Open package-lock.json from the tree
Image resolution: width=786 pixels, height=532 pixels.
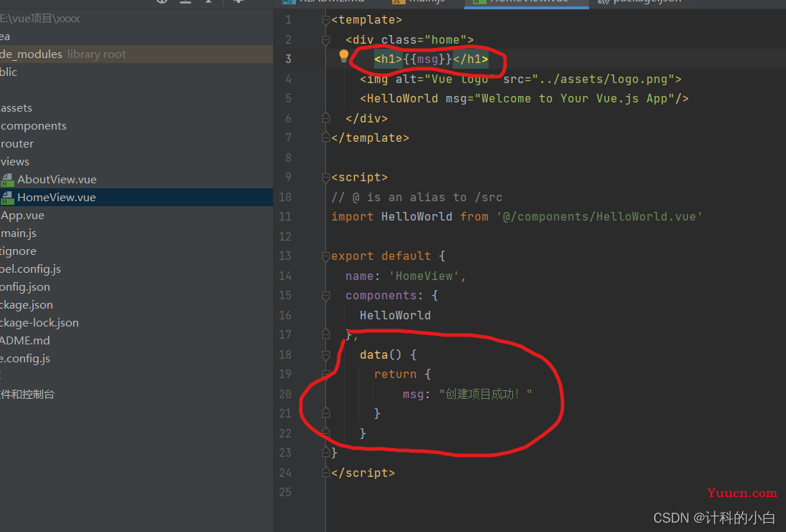[39, 323]
